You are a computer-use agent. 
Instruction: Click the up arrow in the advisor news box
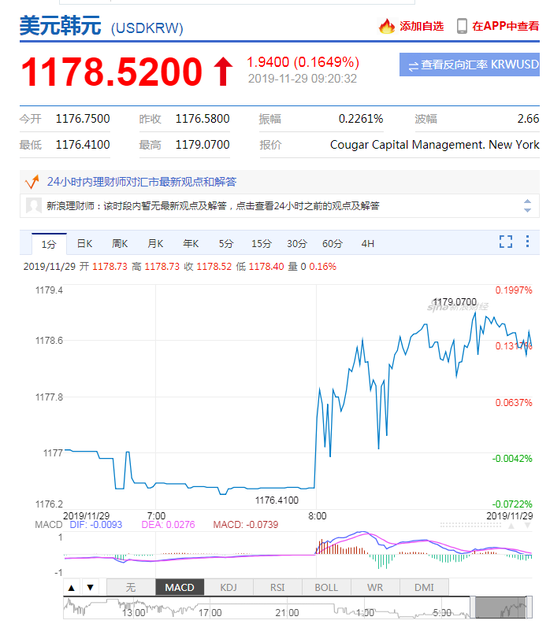(527, 201)
